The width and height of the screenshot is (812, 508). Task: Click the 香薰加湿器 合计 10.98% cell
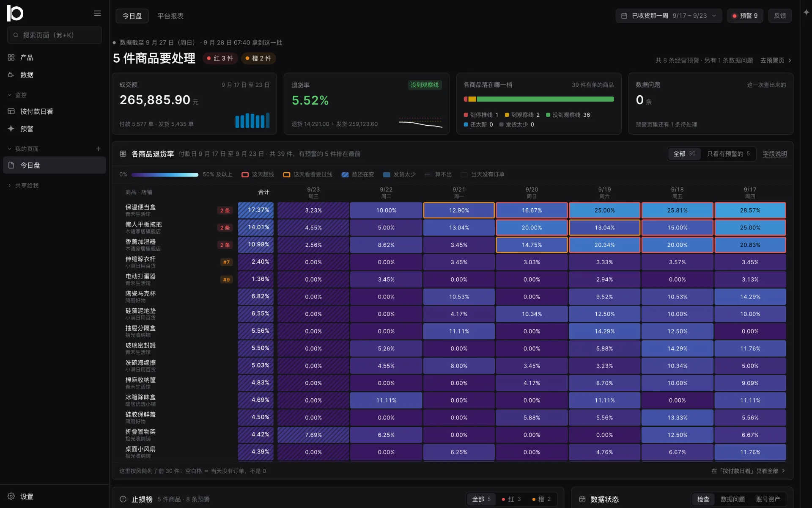click(x=256, y=245)
